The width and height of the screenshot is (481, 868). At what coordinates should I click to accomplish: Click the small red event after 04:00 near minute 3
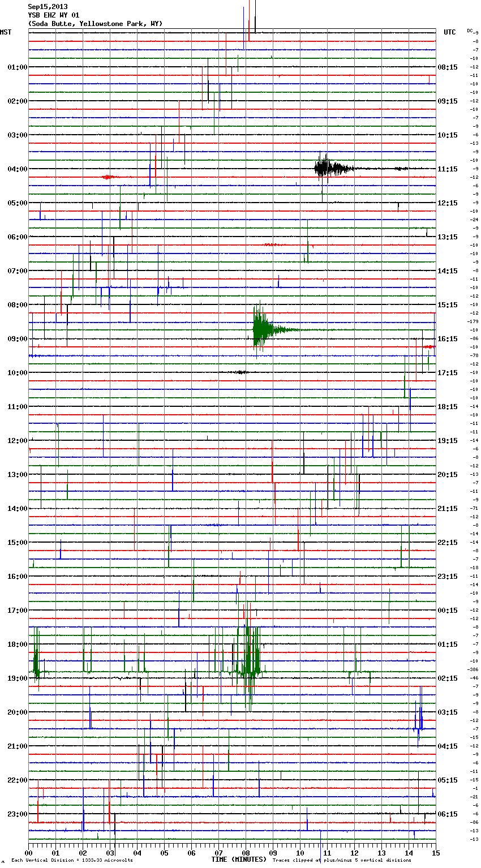(108, 177)
